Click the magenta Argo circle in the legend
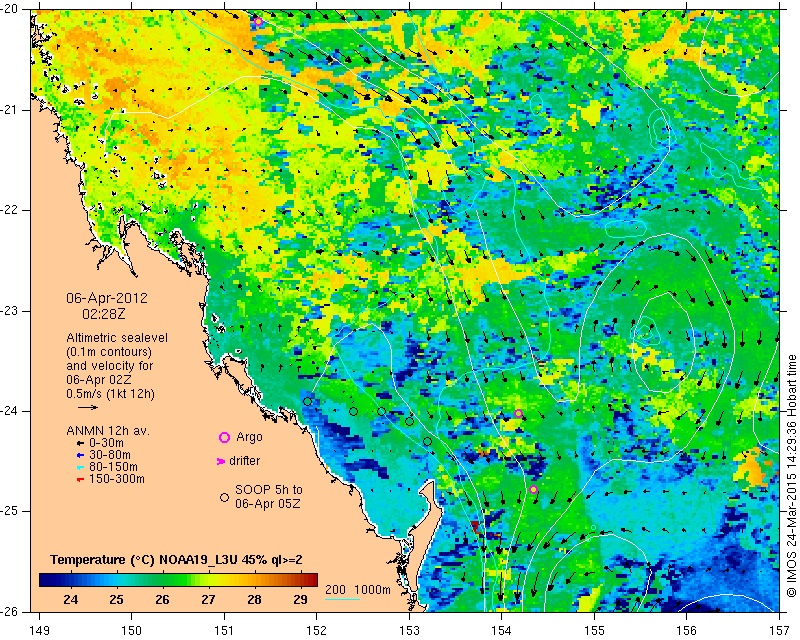Screen dimensions: 800x640 pos(224,437)
